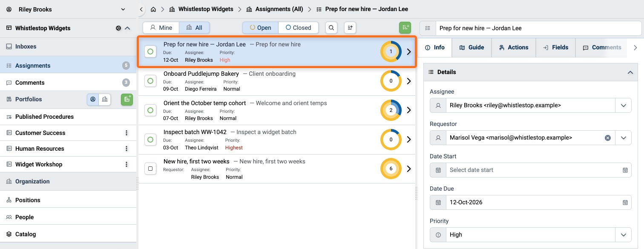Open the People page

68,217
